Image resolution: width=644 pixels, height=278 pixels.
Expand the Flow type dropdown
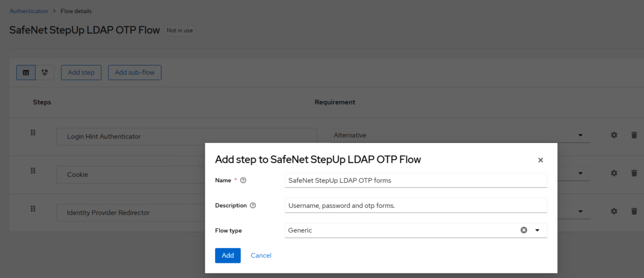click(537, 230)
